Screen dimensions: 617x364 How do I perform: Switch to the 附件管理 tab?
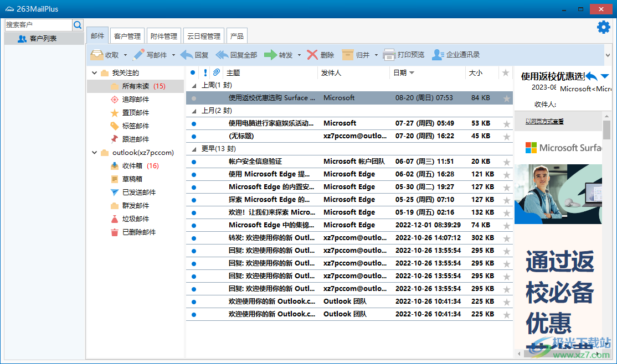pos(164,36)
